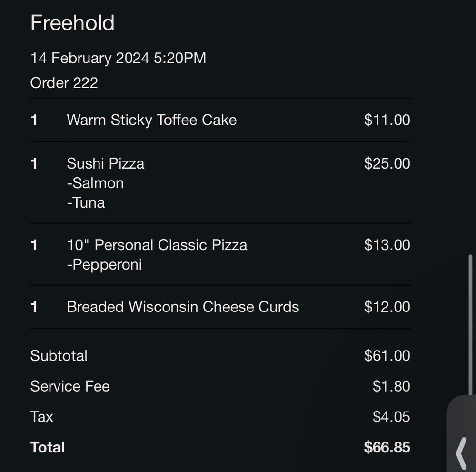Select the $66.85 total amount
Viewport: 476px width, 472px height.
pos(387,447)
